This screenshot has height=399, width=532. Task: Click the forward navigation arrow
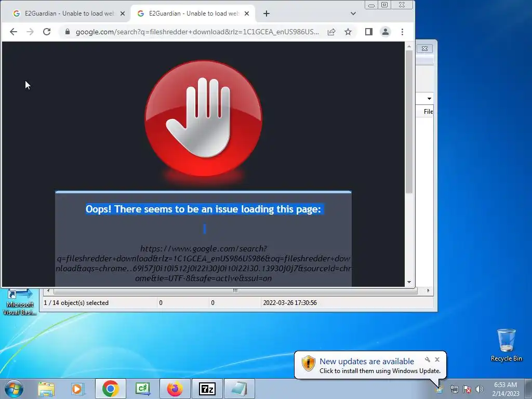(30, 32)
